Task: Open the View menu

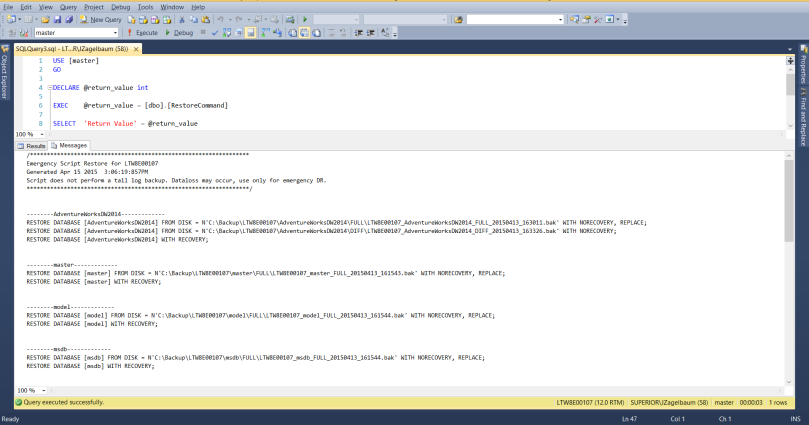Action: click(46, 7)
